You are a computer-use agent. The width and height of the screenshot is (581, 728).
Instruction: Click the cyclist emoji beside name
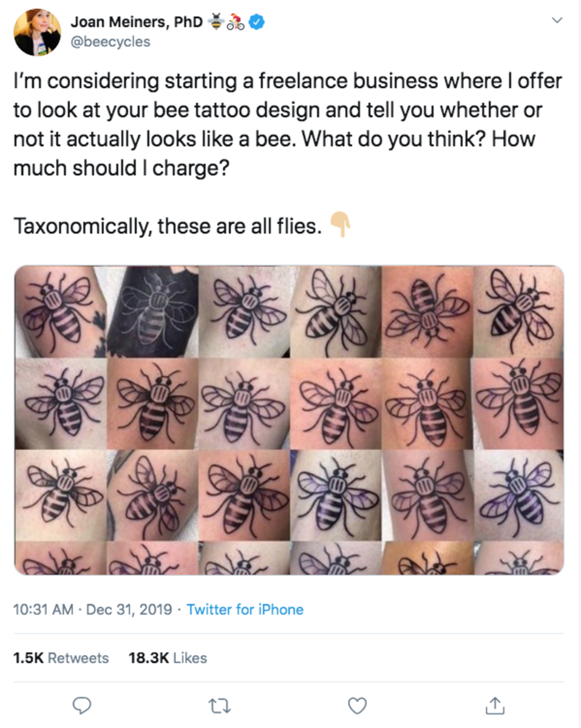[x=236, y=22]
